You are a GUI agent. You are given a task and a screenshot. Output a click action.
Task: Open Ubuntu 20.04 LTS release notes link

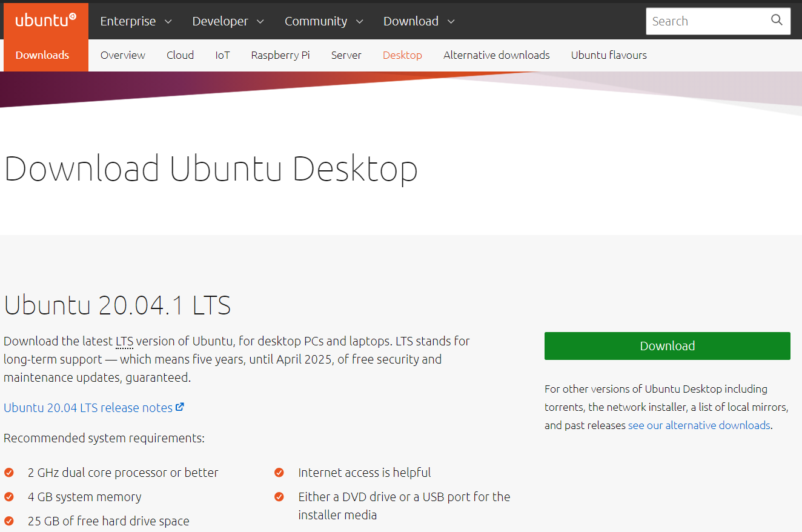(x=88, y=408)
